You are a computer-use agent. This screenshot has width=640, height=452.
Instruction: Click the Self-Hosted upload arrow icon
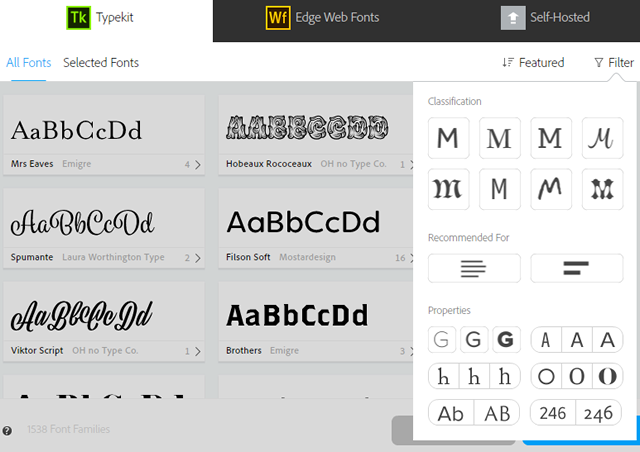click(513, 18)
